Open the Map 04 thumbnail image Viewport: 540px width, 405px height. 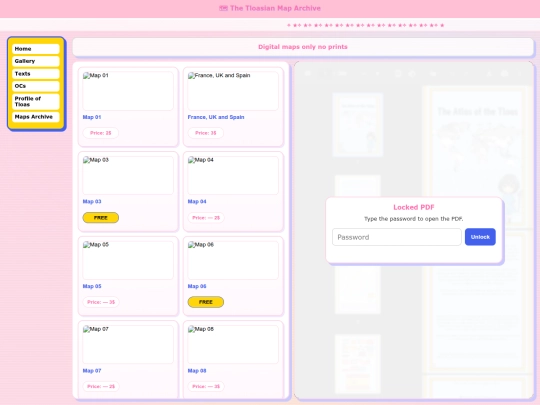233,175
